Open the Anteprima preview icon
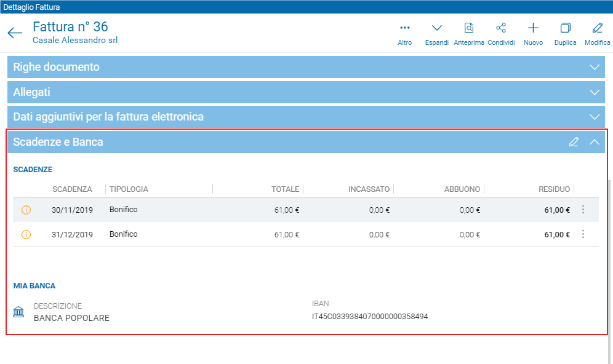Viewport: 613px width, 364px height. pos(469,28)
